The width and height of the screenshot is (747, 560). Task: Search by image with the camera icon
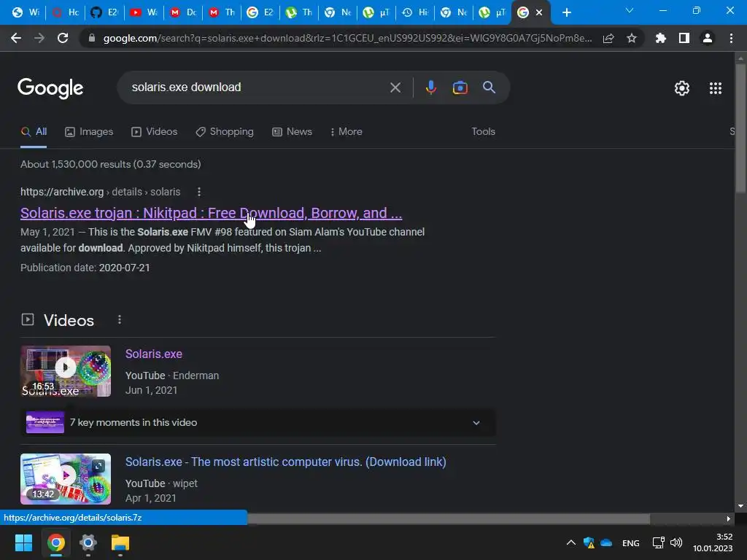tap(460, 87)
